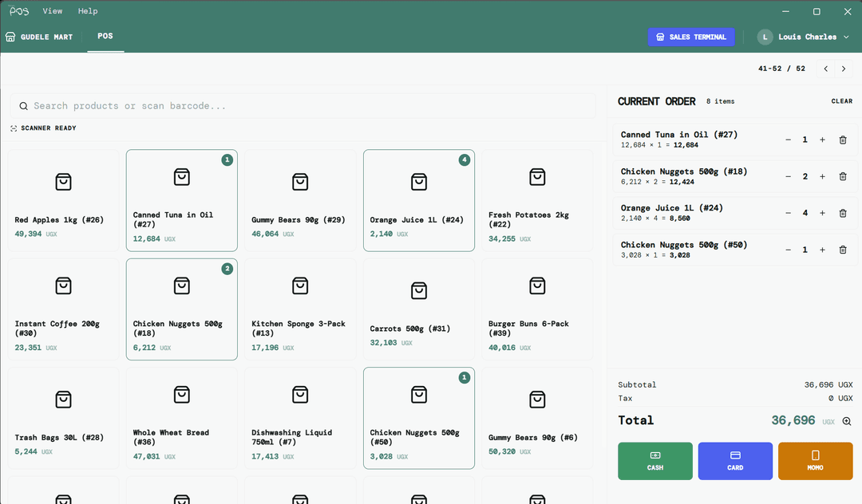Click the Sales Terminal button

click(691, 37)
